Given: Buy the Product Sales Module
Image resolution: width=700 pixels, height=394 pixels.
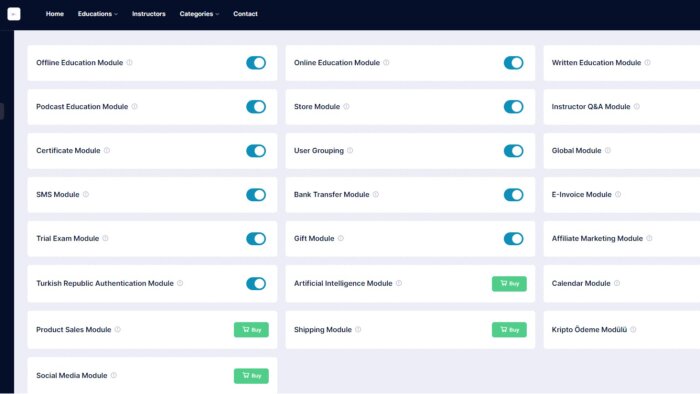Looking at the screenshot, I should point(251,330).
